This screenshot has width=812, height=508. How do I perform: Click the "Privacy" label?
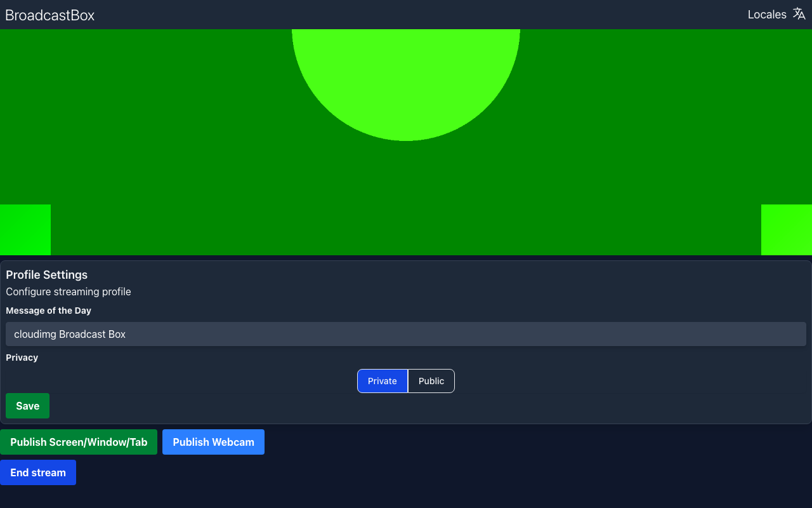point(22,358)
